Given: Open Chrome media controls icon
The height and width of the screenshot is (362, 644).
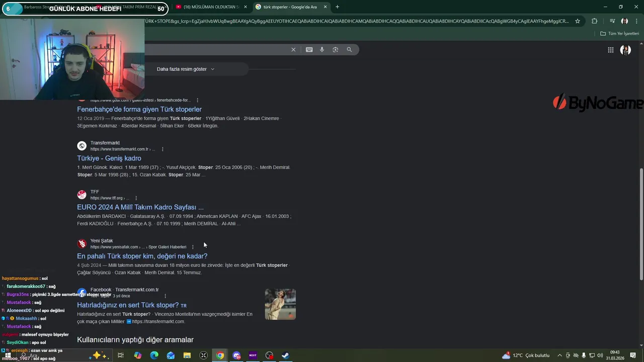Looking at the screenshot, I should click(612, 21).
